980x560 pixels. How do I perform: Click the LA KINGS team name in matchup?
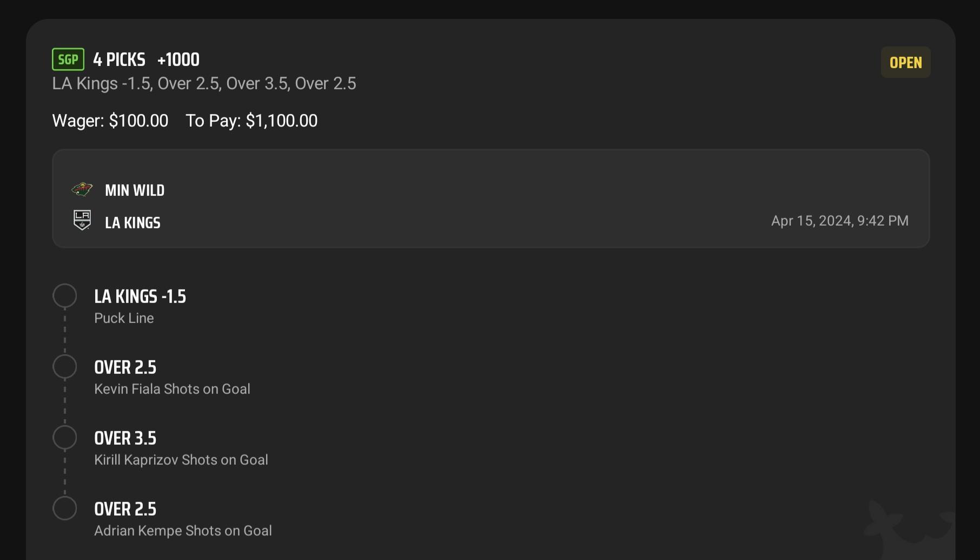tap(133, 223)
